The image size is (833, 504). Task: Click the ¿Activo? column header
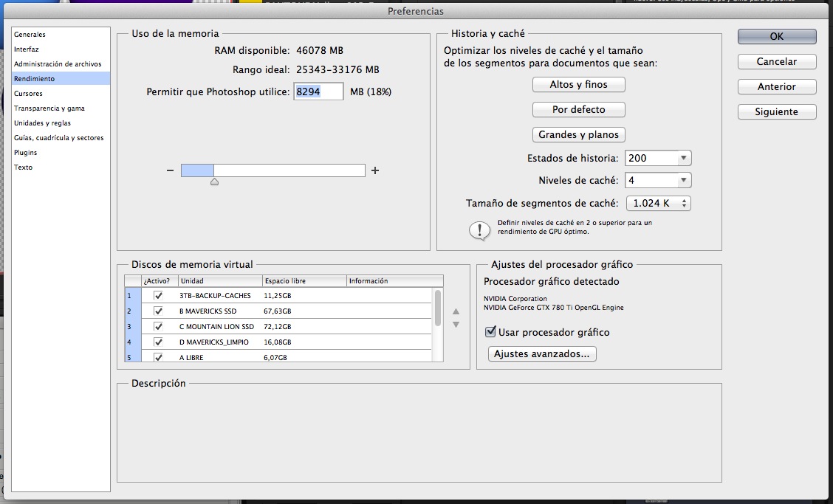coord(160,281)
